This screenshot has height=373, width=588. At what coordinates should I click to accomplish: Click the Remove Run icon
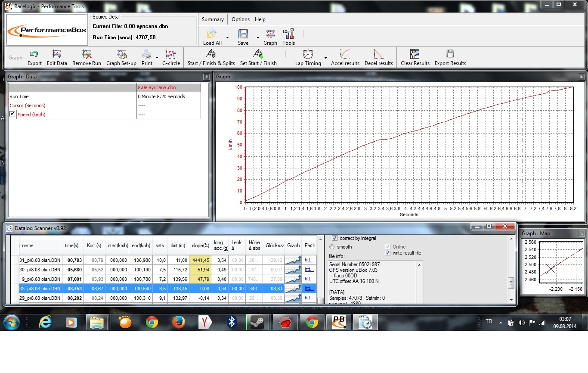pos(87,54)
